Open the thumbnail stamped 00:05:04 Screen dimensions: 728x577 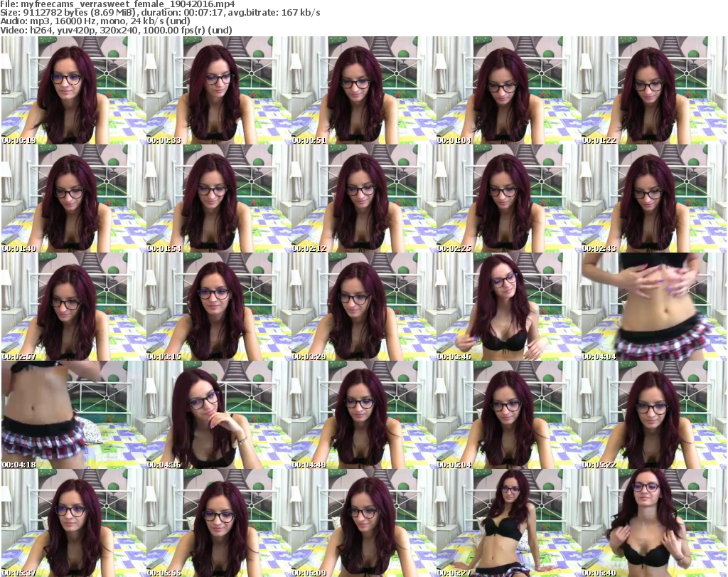click(508, 415)
